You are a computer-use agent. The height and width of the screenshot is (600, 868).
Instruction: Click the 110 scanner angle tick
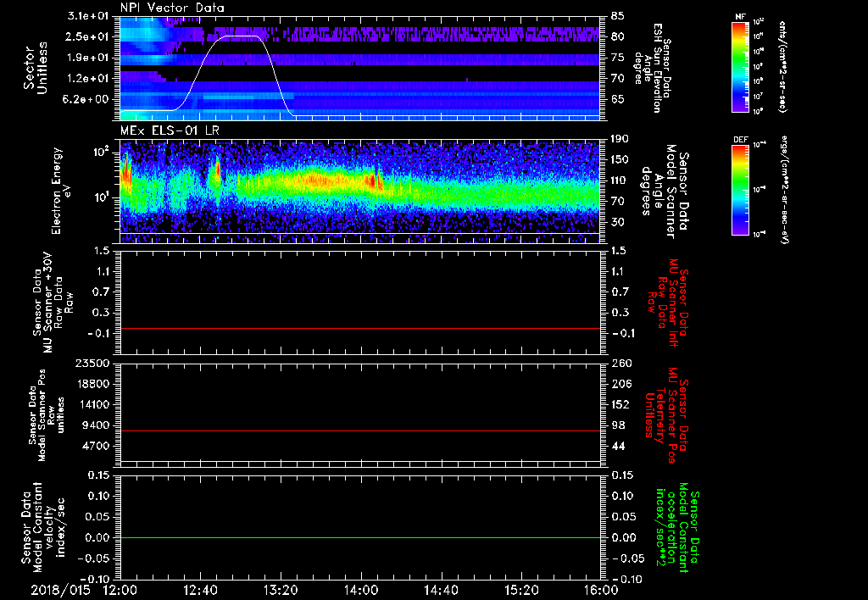point(620,181)
